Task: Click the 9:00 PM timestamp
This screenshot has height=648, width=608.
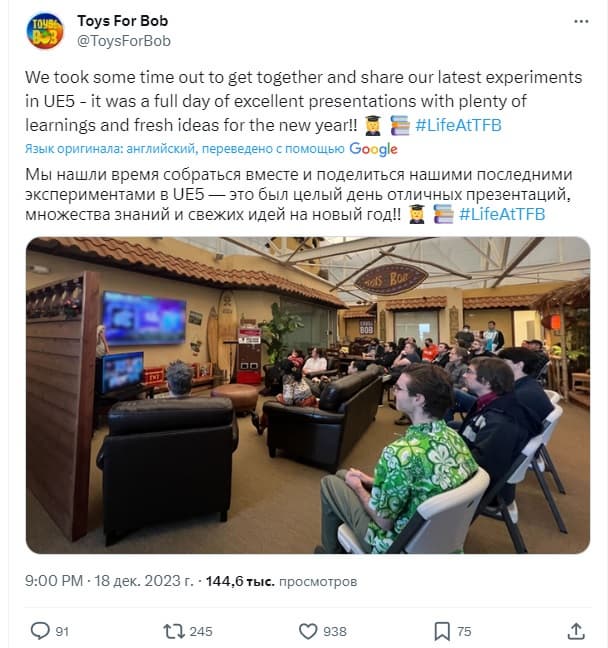Action: (x=54, y=581)
